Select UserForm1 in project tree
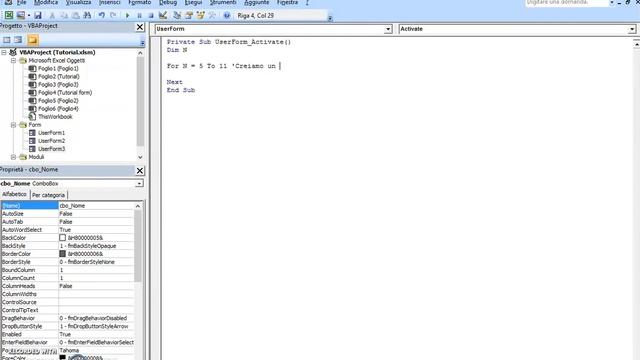640x360 pixels. pos(51,133)
